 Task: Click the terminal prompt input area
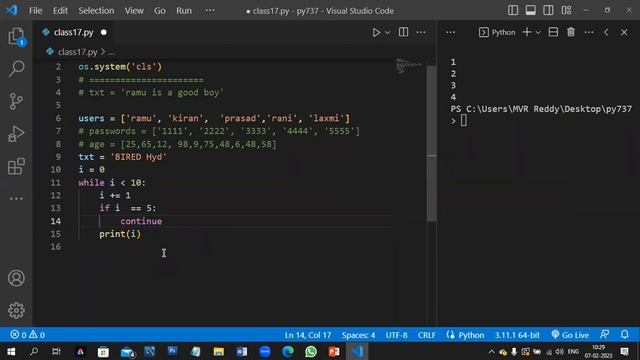click(x=464, y=121)
